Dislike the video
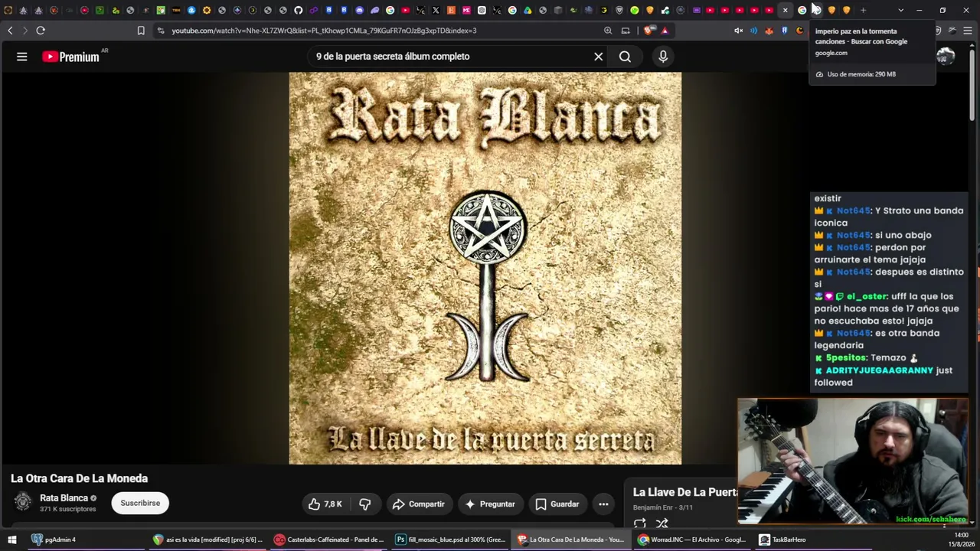 (365, 504)
